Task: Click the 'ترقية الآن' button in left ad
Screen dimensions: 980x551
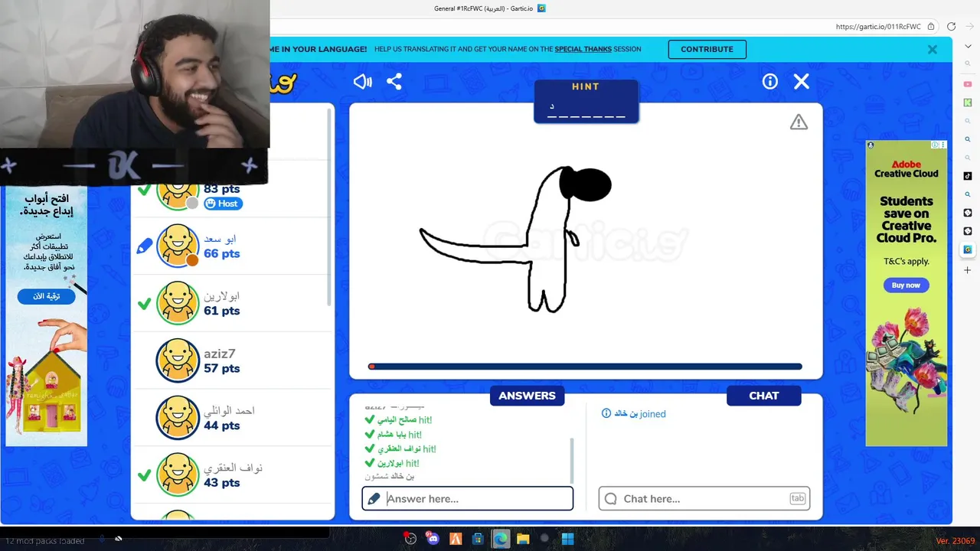Action: pyautogui.click(x=46, y=297)
